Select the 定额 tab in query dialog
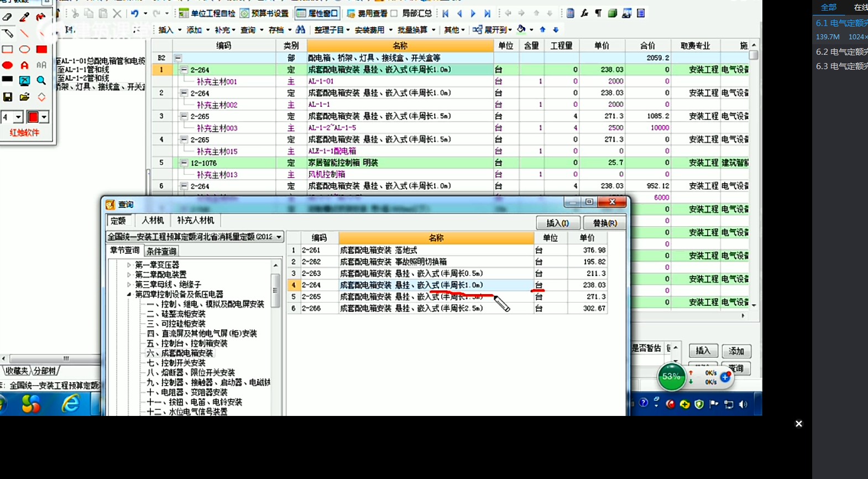This screenshot has height=479, width=868. point(118,221)
